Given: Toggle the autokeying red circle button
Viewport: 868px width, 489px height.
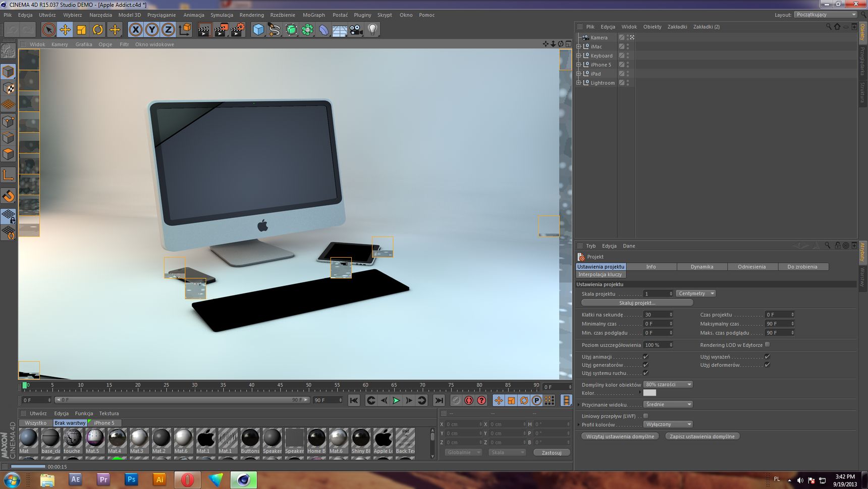Looking at the screenshot, I should [x=469, y=401].
